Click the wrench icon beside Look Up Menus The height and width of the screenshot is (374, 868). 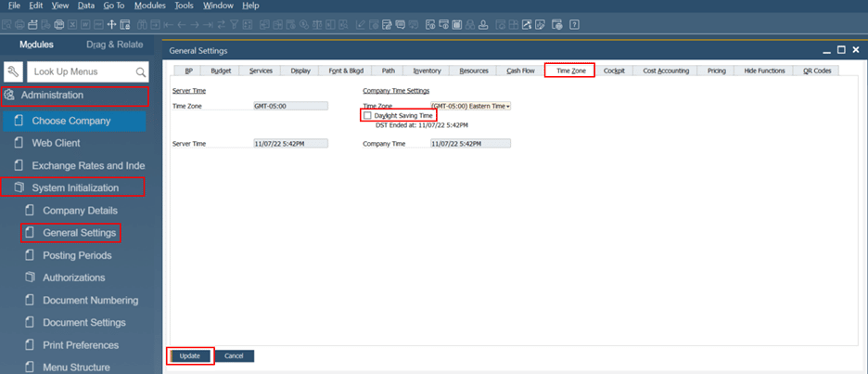(x=13, y=71)
